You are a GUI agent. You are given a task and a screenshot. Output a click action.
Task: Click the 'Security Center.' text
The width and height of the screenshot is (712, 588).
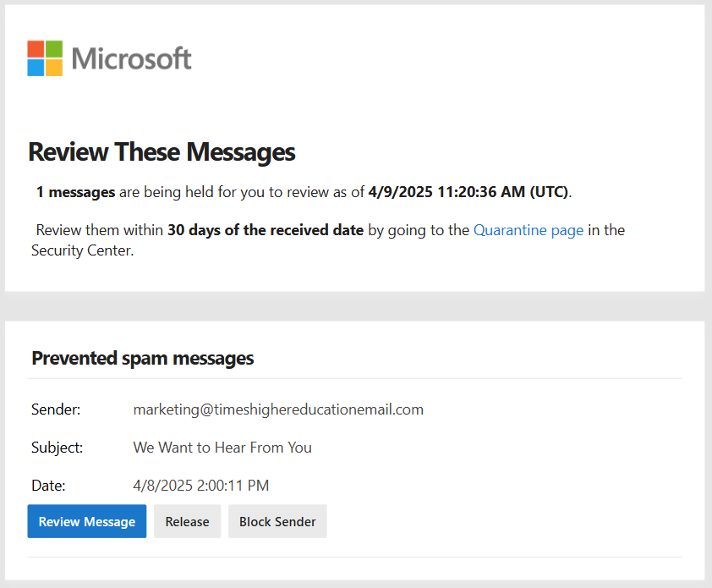[82, 250]
